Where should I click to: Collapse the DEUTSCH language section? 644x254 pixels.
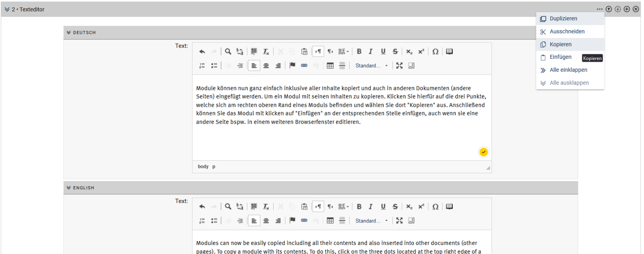point(69,32)
